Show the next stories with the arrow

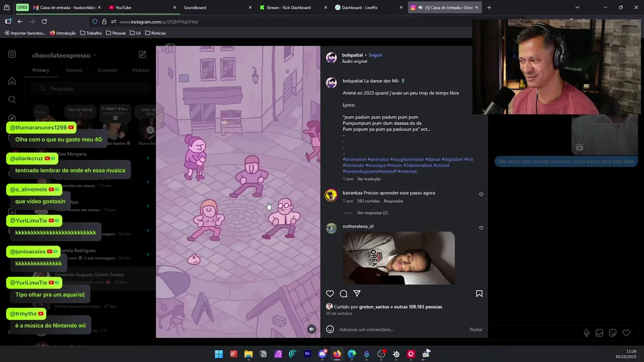150,130
